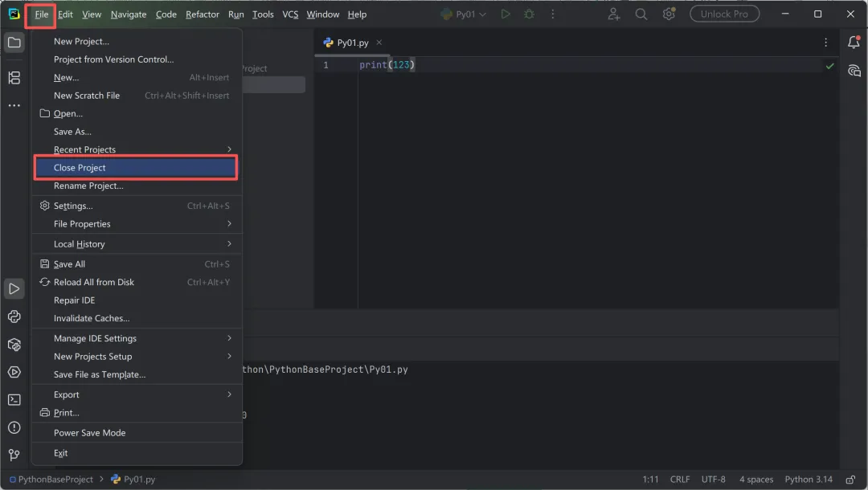Open the Python 3.14 interpreter selector
Viewport: 868px width, 490px height.
tap(809, 480)
